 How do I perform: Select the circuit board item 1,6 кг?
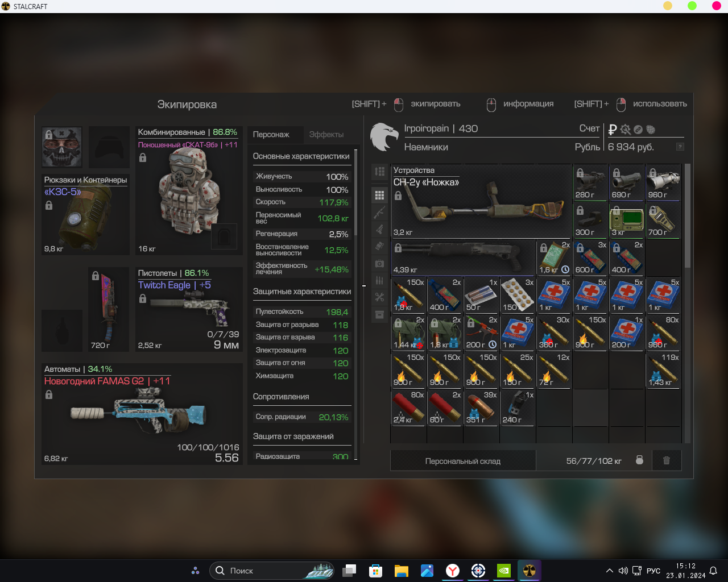[x=554, y=257]
